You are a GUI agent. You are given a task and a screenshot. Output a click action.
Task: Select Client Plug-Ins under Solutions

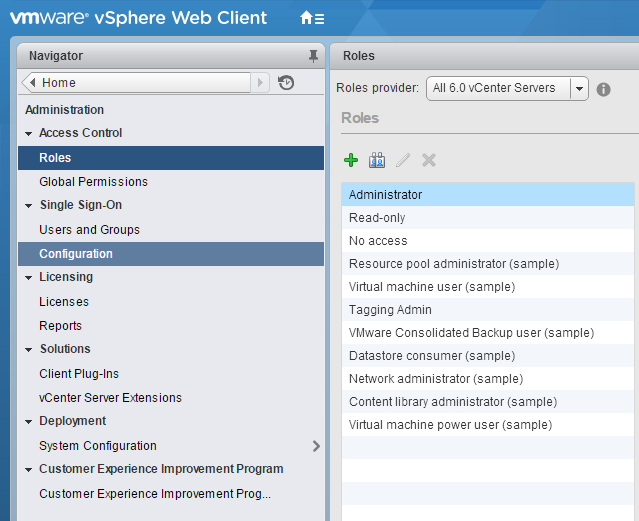click(79, 374)
